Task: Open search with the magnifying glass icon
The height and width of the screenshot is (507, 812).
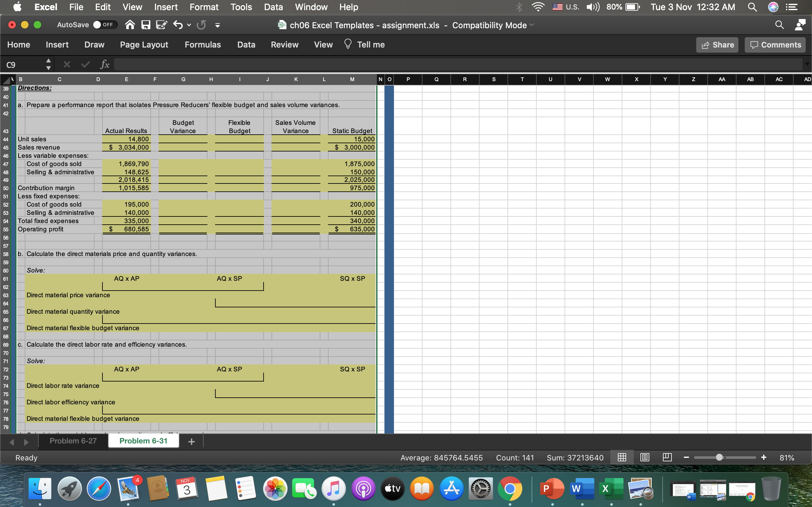Action: (x=780, y=24)
